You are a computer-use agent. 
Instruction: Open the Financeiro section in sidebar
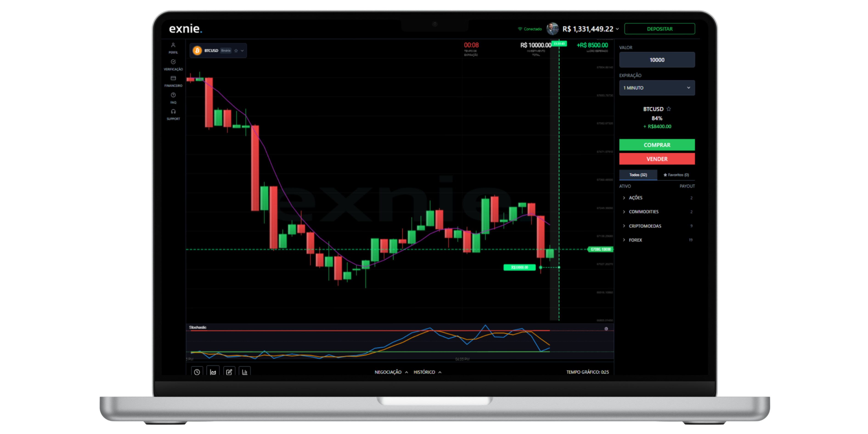(x=173, y=78)
